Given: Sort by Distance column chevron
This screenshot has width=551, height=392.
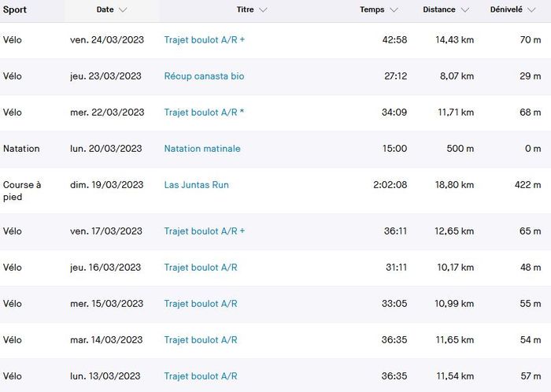Looking at the screenshot, I should [x=465, y=10].
